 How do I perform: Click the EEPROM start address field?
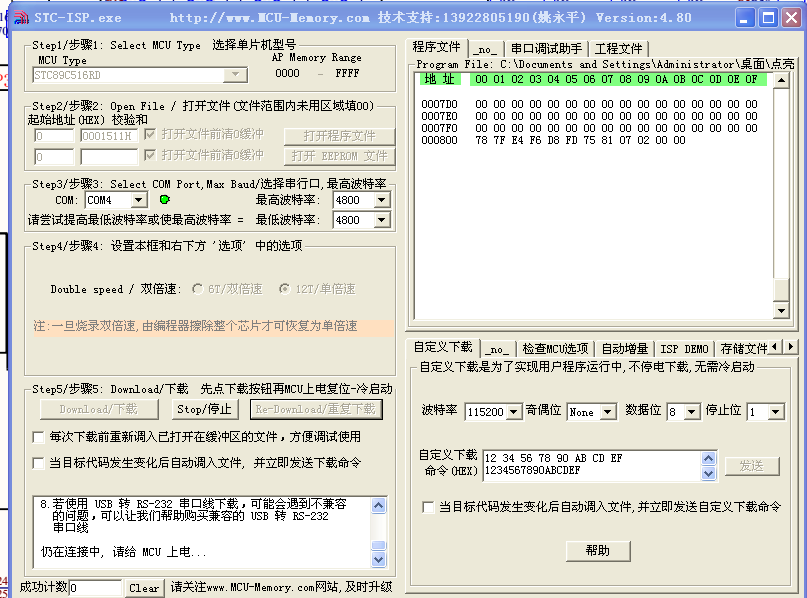pos(54,156)
